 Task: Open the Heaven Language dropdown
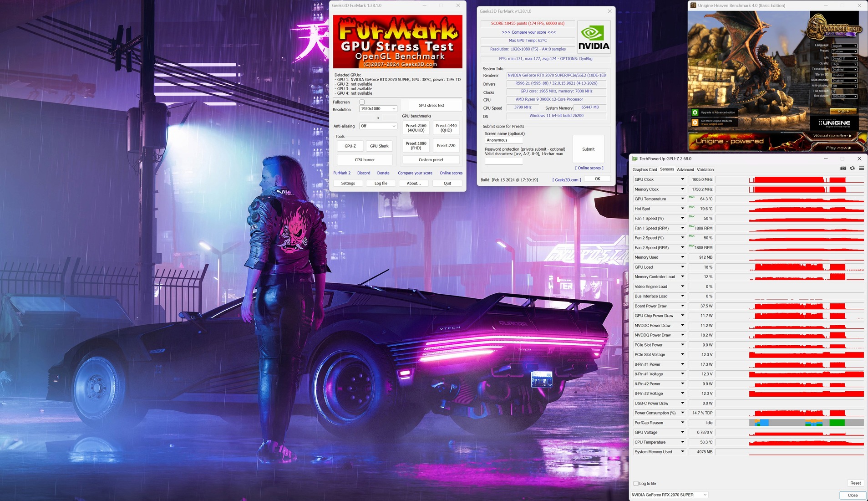[x=844, y=46]
